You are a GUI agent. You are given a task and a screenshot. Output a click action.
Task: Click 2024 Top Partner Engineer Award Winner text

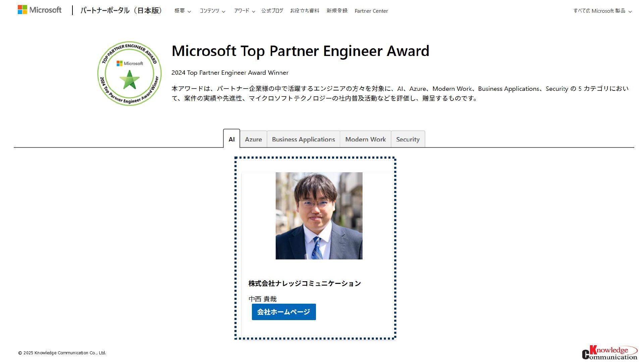(x=230, y=73)
